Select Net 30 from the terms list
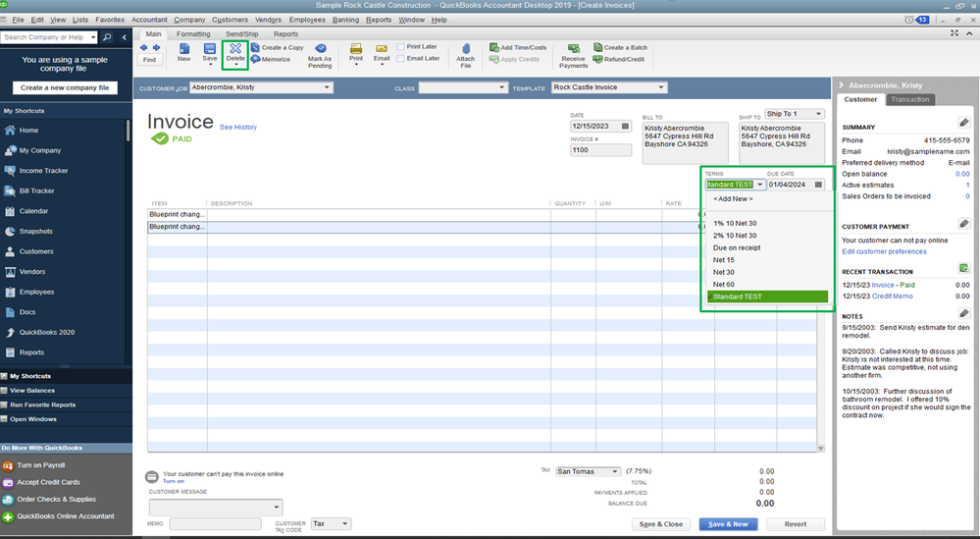 pos(724,272)
